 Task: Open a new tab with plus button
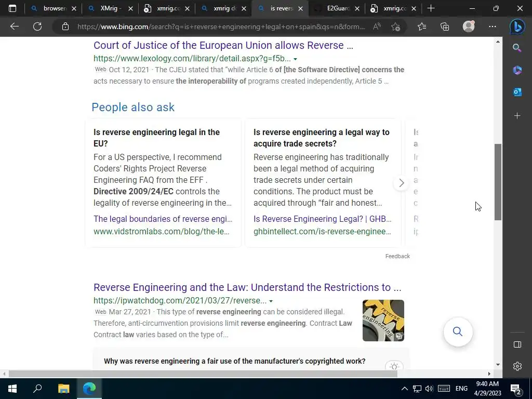[x=431, y=8]
